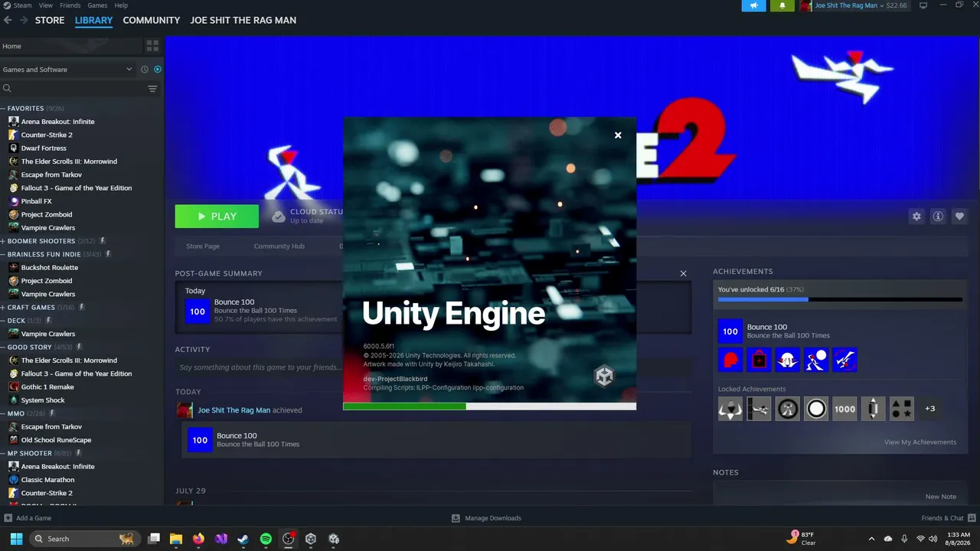The image size is (980, 551).
Task: Create a New Note
Action: pos(941,497)
